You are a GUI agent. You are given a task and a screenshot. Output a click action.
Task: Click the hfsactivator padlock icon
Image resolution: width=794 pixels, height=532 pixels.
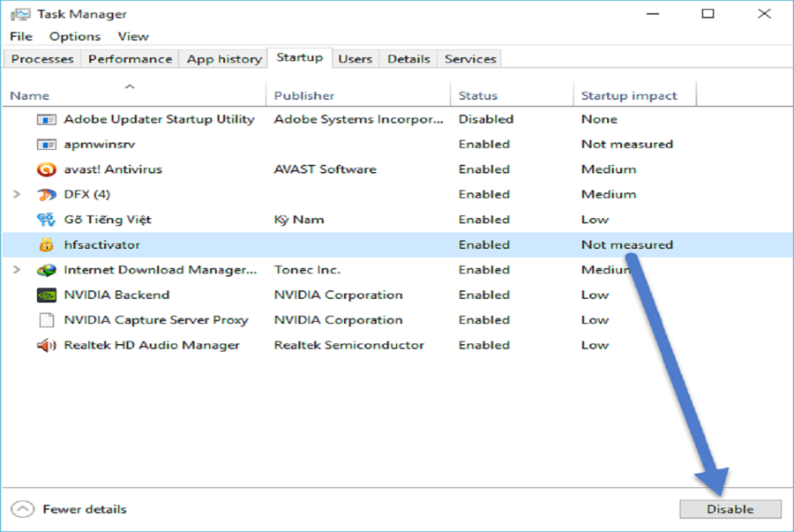tap(46, 245)
